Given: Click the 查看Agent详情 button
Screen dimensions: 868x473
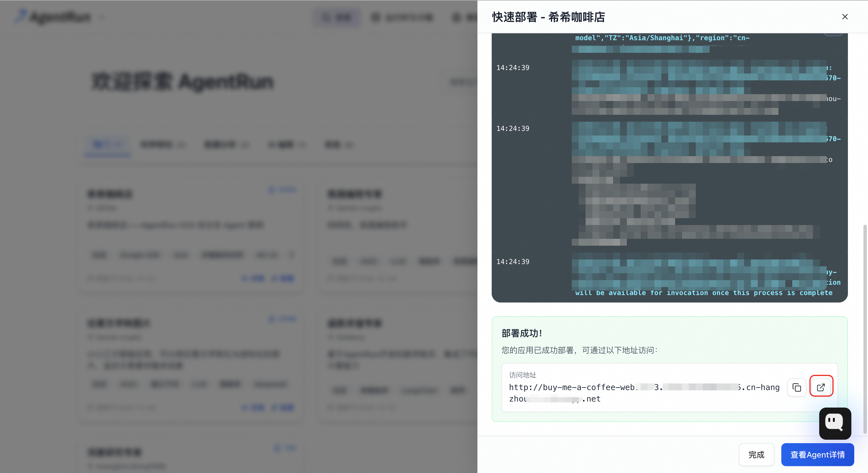Looking at the screenshot, I should tap(817, 454).
